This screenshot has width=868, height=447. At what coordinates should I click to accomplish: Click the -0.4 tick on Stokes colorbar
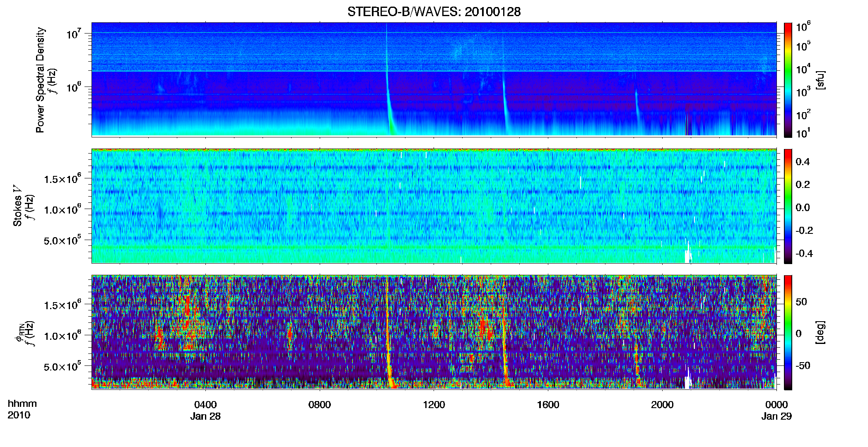coord(804,253)
